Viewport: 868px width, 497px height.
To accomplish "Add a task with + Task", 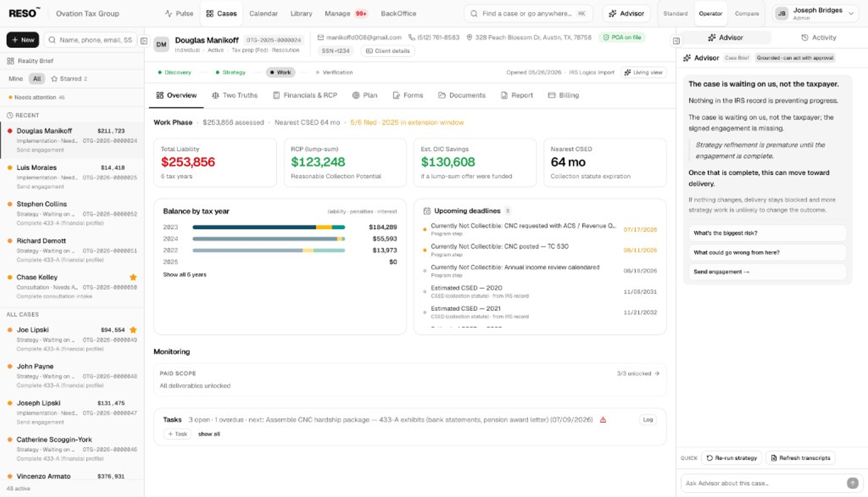I will [177, 434].
